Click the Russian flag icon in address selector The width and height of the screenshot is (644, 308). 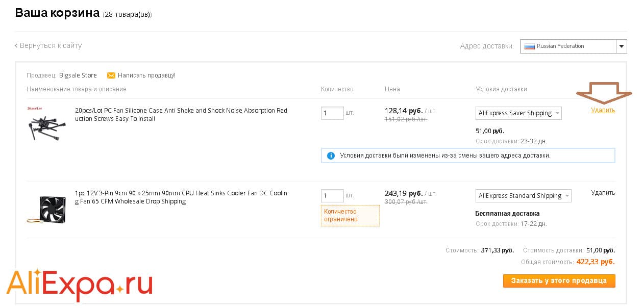click(x=529, y=46)
